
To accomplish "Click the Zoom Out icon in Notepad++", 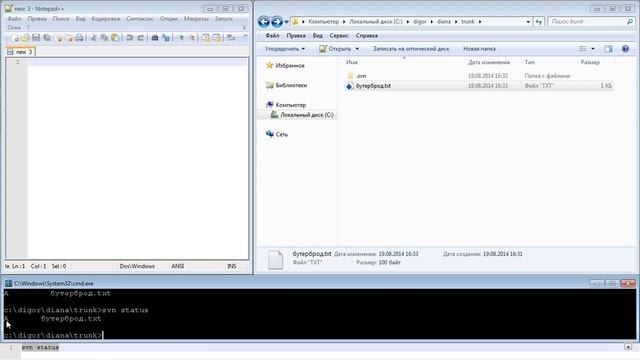I will 191,38.
